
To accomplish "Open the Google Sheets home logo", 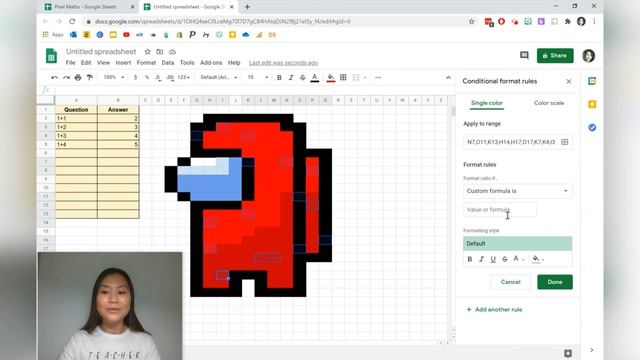I will click(51, 56).
